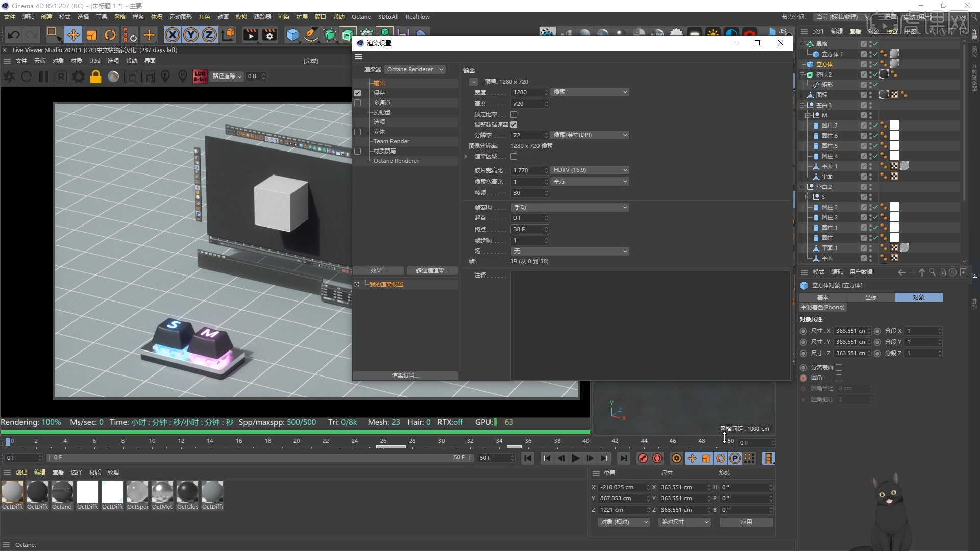
Task: Open 3DtoAll menu in main menu bar
Action: [388, 17]
